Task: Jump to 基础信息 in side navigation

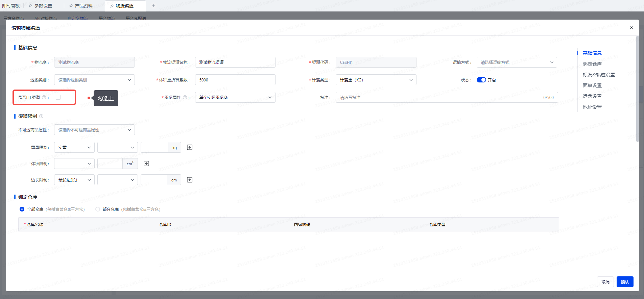Action: click(592, 53)
